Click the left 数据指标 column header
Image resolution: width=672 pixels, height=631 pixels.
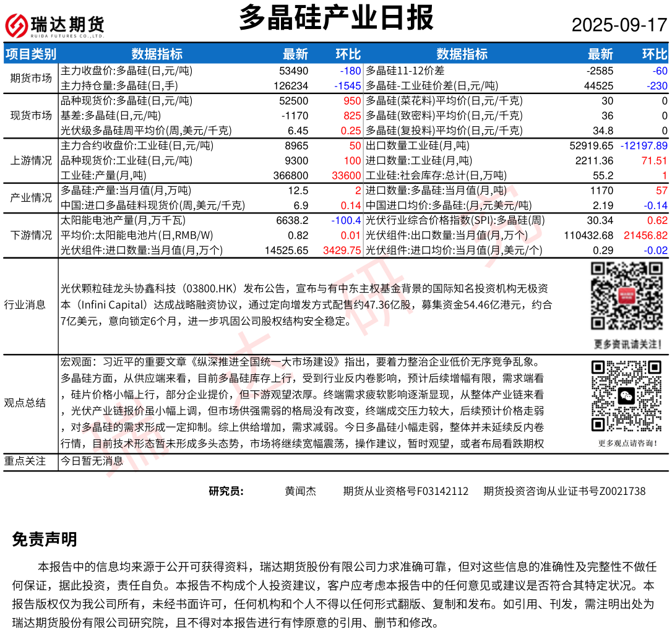click(x=157, y=54)
